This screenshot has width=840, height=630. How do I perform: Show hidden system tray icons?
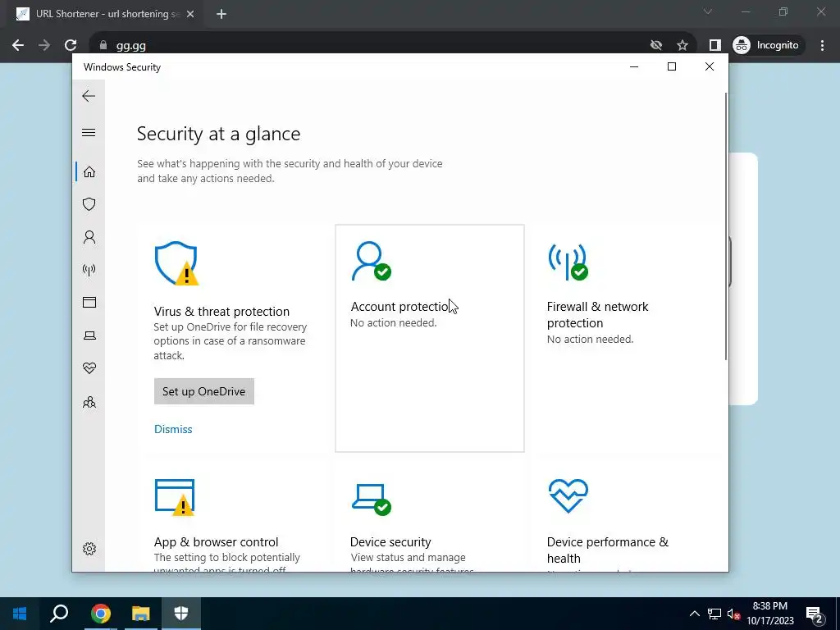pyautogui.click(x=694, y=614)
